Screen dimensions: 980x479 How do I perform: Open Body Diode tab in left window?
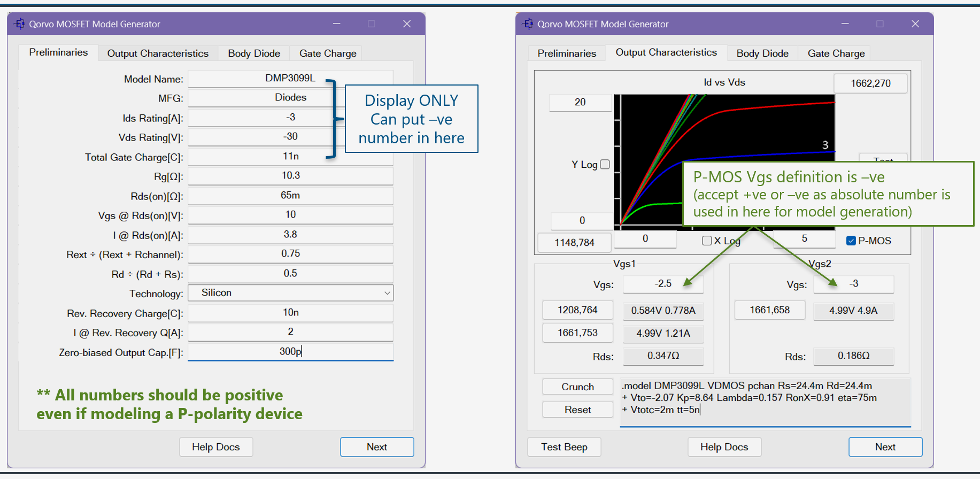(254, 53)
